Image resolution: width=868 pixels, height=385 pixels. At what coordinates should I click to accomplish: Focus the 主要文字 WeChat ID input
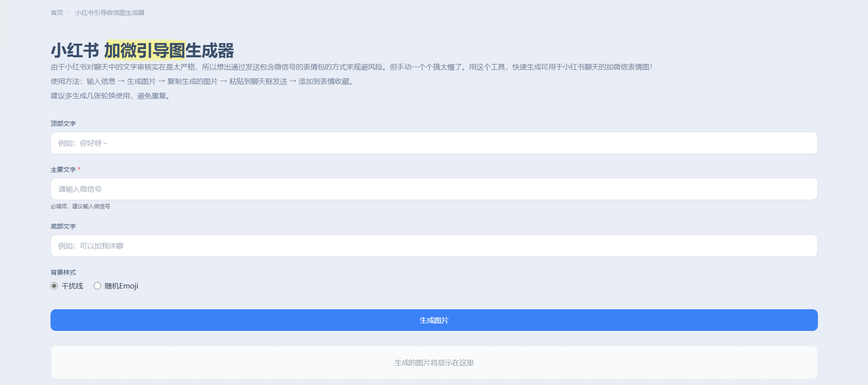434,189
